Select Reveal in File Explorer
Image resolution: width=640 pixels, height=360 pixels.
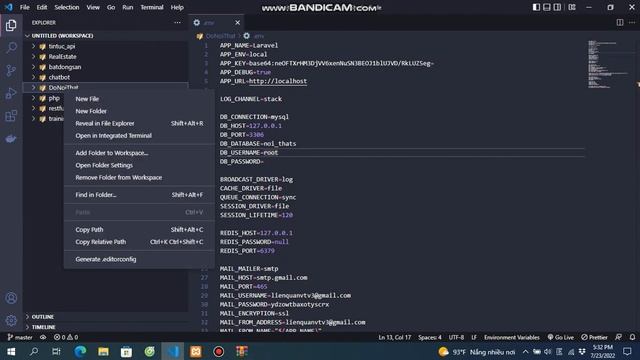(x=139, y=123)
